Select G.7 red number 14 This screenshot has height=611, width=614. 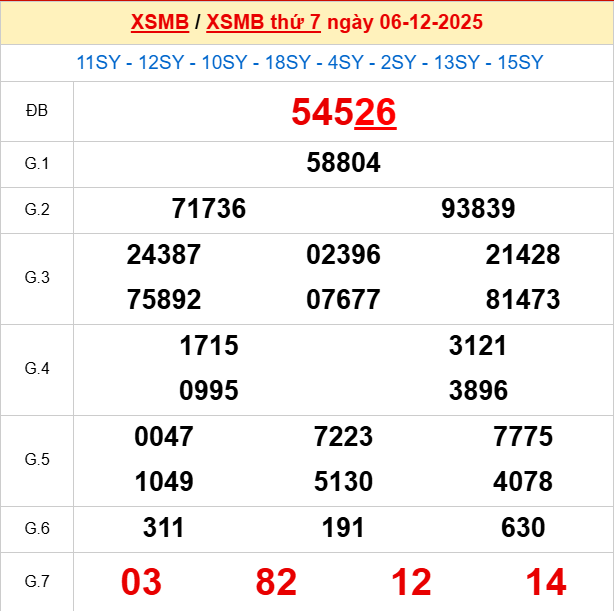[546, 582]
